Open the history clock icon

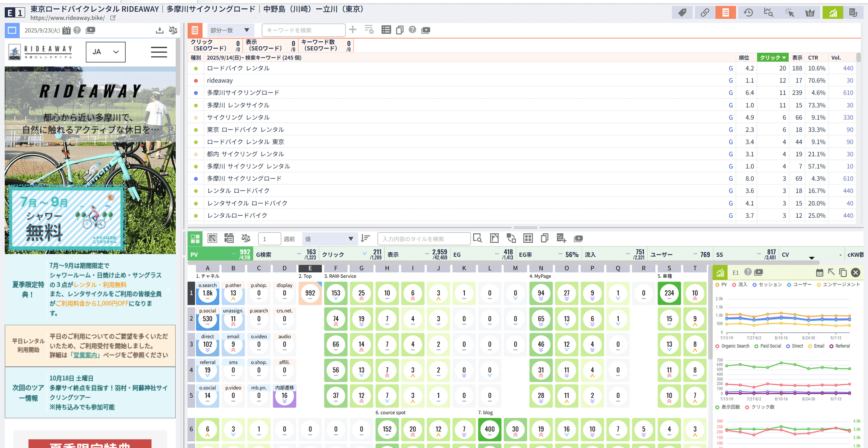tap(748, 13)
